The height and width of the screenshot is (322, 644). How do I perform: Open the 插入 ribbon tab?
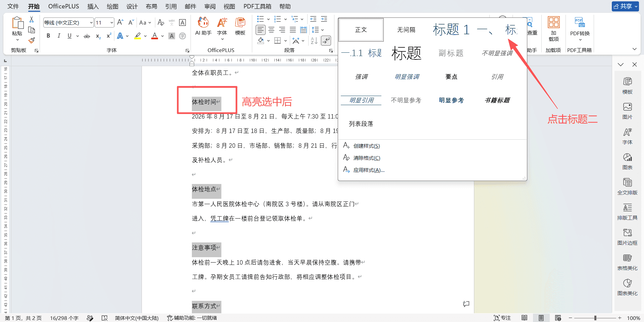93,6
